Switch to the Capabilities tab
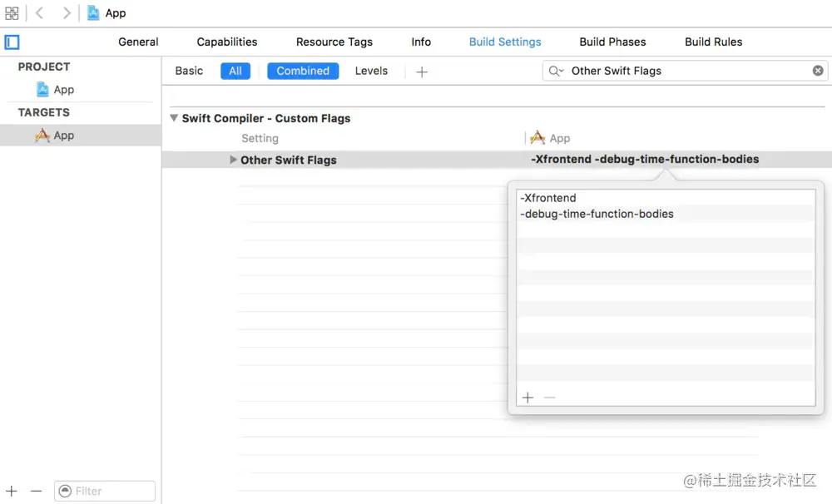832x504 pixels. [226, 42]
